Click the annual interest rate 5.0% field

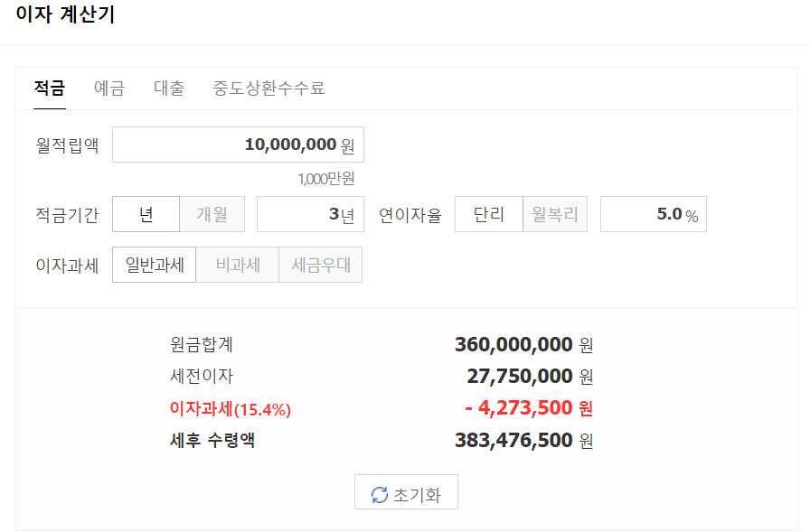click(653, 214)
